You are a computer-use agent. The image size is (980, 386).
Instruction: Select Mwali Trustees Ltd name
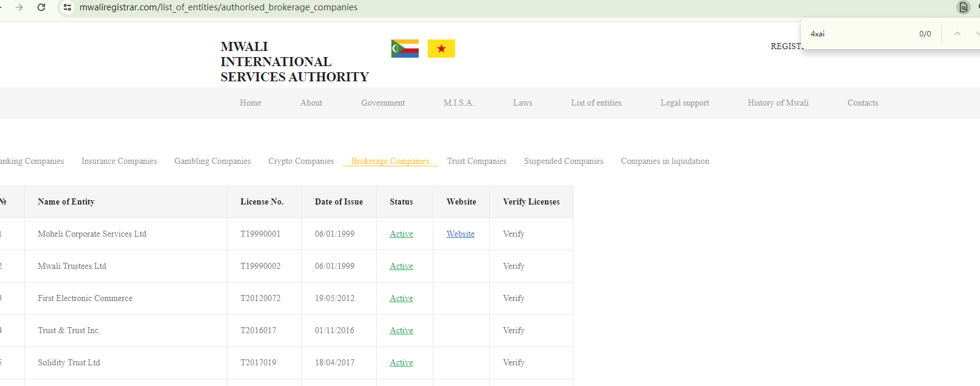pos(72,266)
